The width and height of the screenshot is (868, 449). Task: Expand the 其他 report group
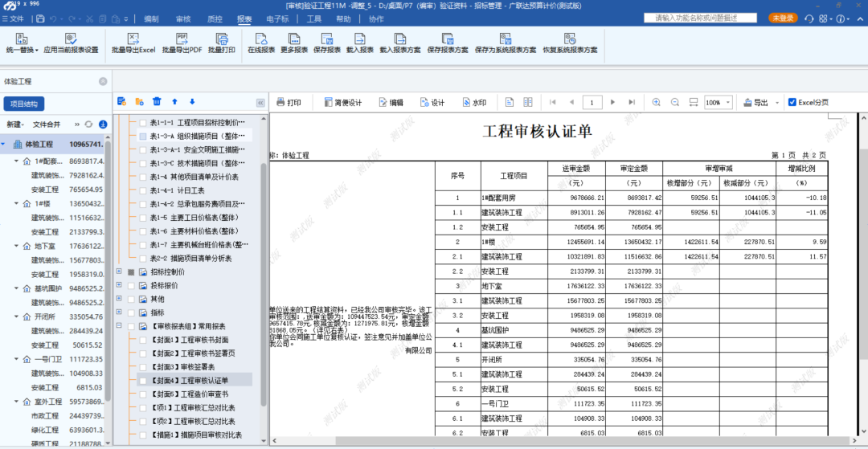[119, 299]
